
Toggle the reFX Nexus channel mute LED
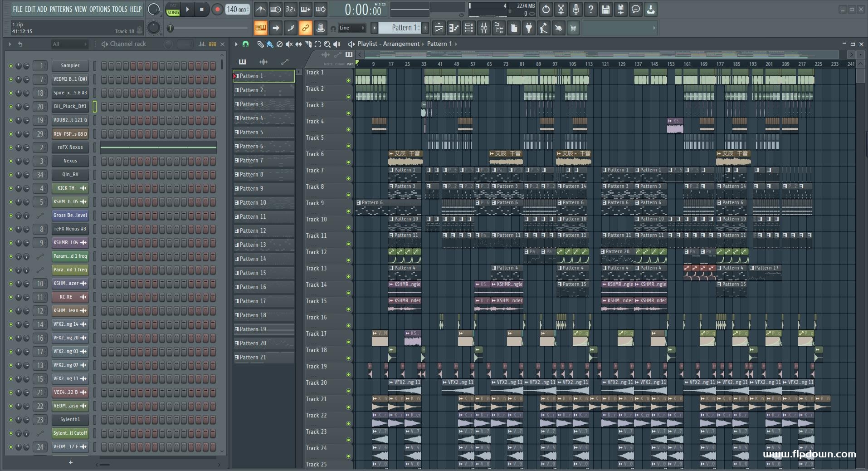click(x=11, y=147)
